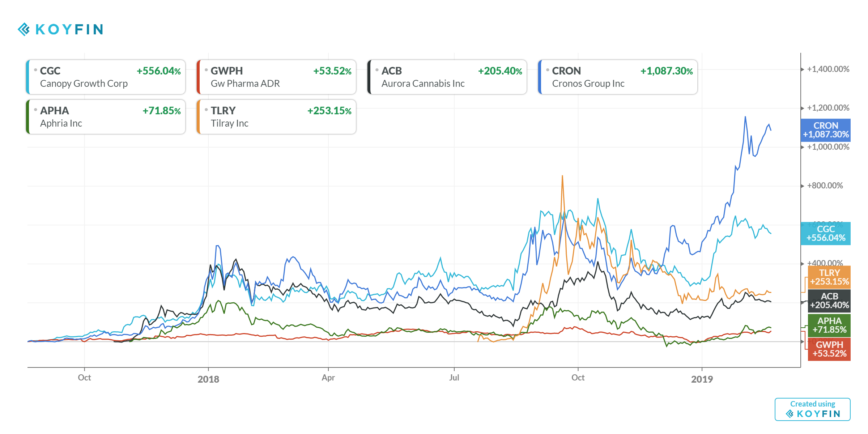The width and height of the screenshot is (868, 434).
Task: Click the light-blue color bar on CGC card
Action: (x=27, y=77)
